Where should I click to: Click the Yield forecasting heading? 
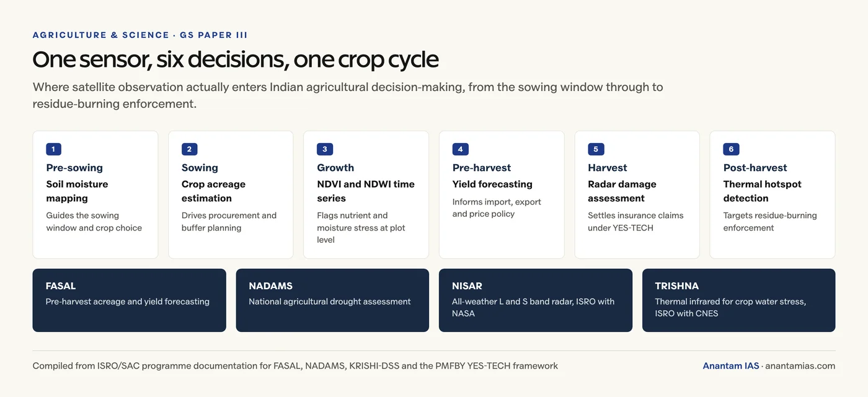(492, 184)
